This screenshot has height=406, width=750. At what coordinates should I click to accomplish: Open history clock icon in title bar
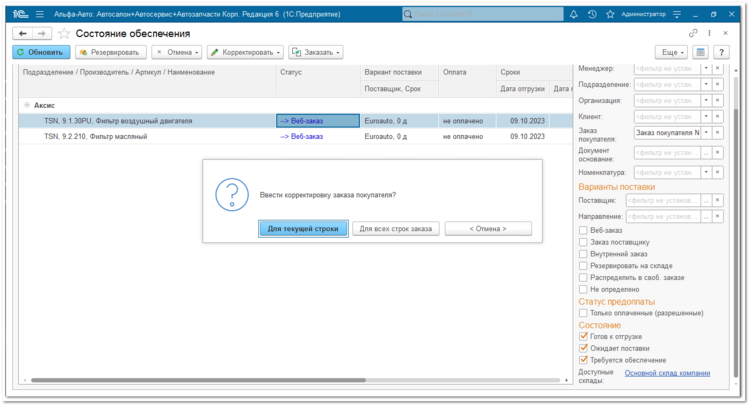tap(592, 14)
